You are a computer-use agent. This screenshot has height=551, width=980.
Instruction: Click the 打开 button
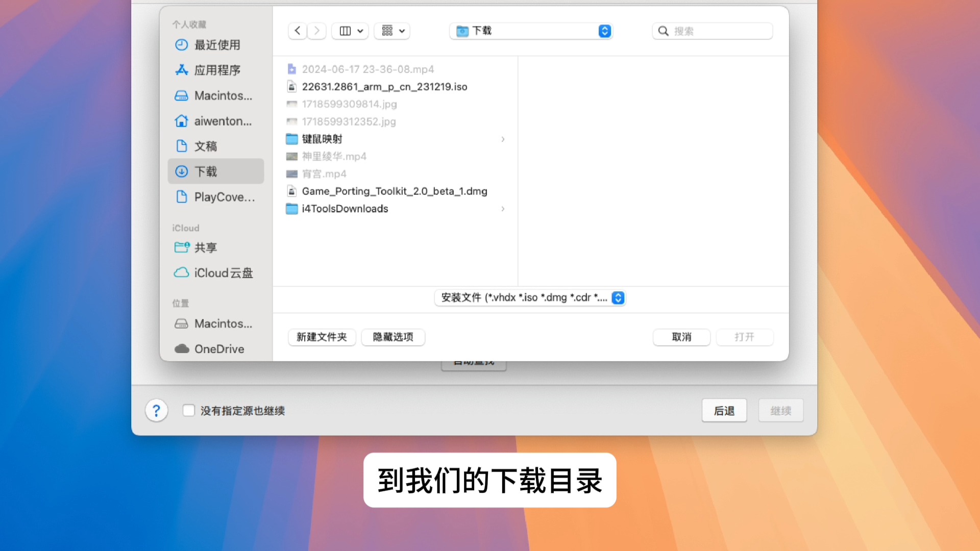(x=744, y=337)
